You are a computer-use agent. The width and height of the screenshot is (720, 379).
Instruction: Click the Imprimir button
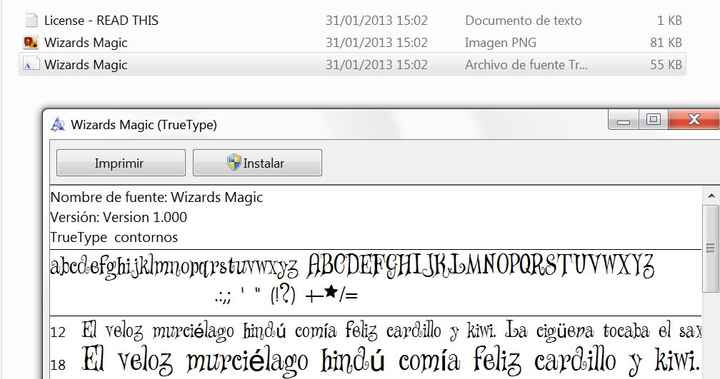(x=121, y=163)
